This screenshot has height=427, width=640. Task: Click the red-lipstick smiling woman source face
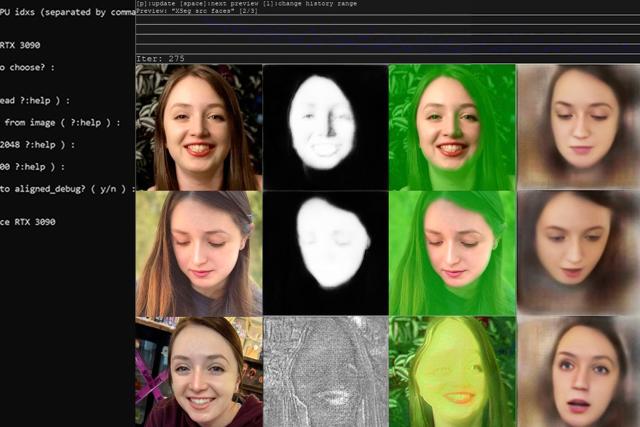198,127
